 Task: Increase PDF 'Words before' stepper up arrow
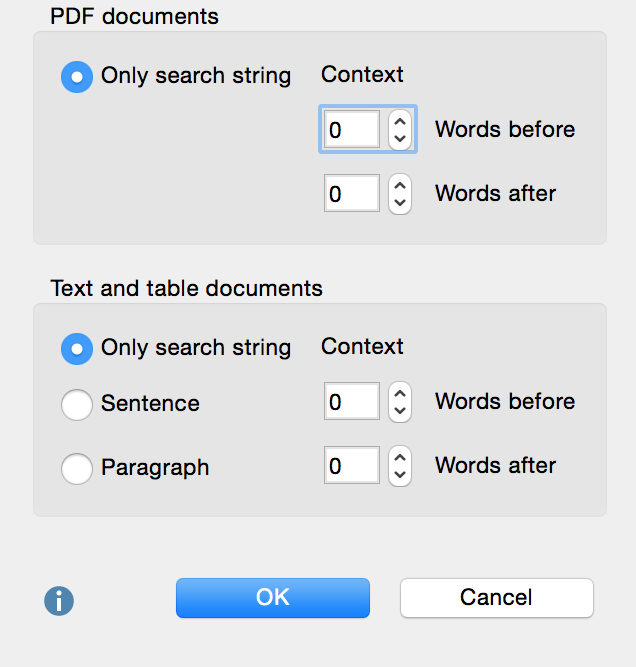[x=400, y=120]
